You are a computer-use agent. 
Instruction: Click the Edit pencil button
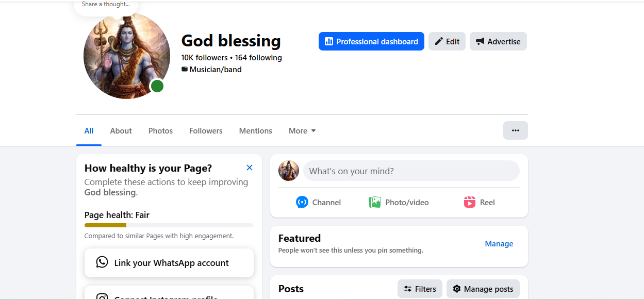[x=447, y=42]
